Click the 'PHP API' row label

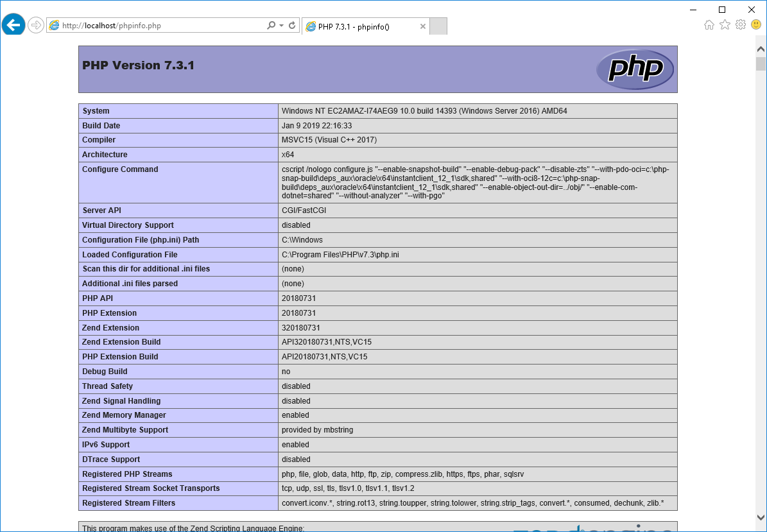pyautogui.click(x=98, y=298)
